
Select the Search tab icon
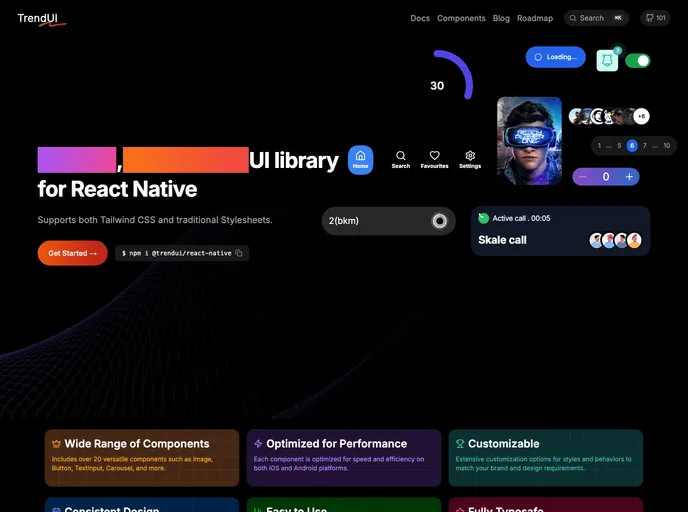coord(401,160)
